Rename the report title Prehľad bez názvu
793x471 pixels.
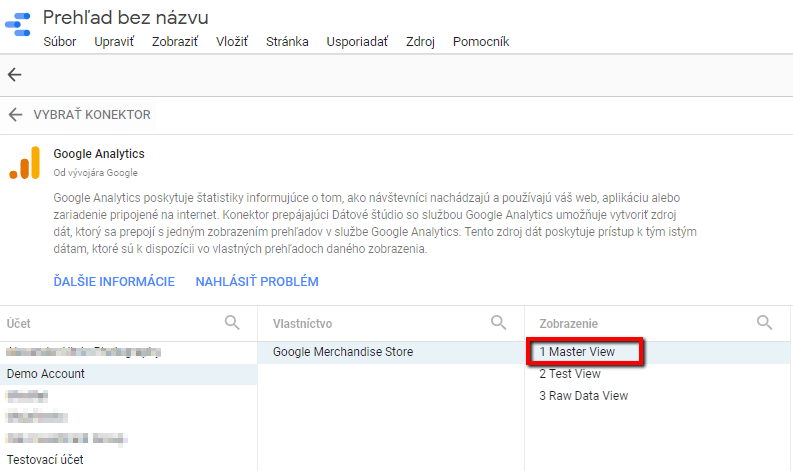coord(125,18)
